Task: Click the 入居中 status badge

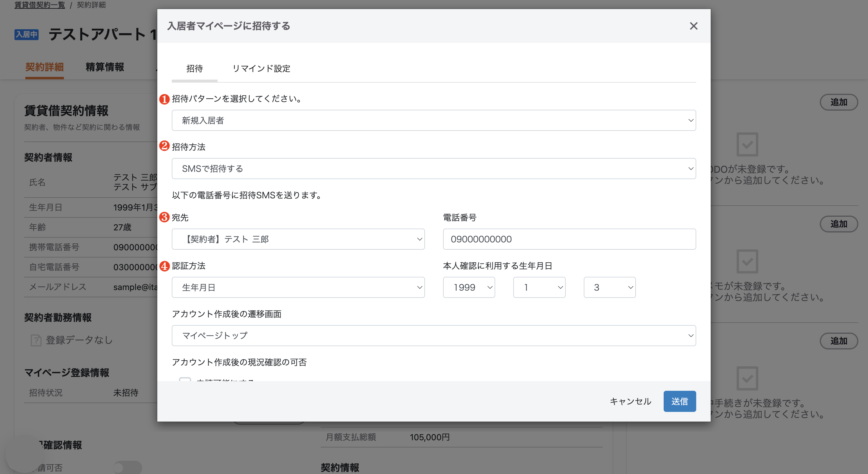Action: pos(26,34)
